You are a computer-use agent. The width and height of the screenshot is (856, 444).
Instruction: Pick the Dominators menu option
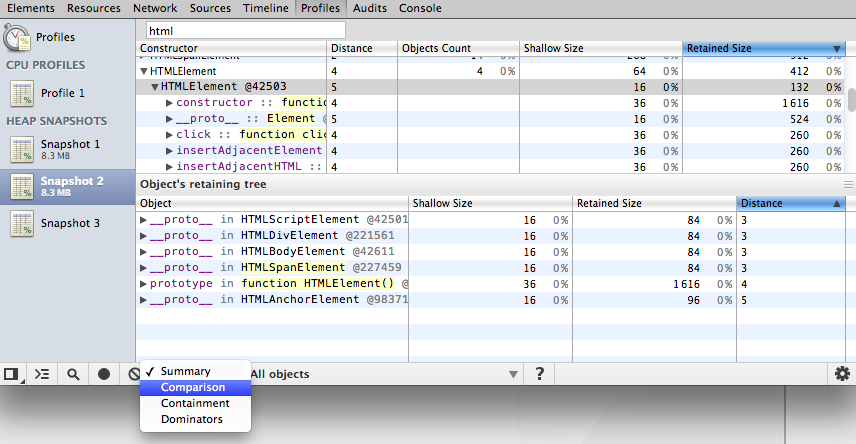pos(192,419)
